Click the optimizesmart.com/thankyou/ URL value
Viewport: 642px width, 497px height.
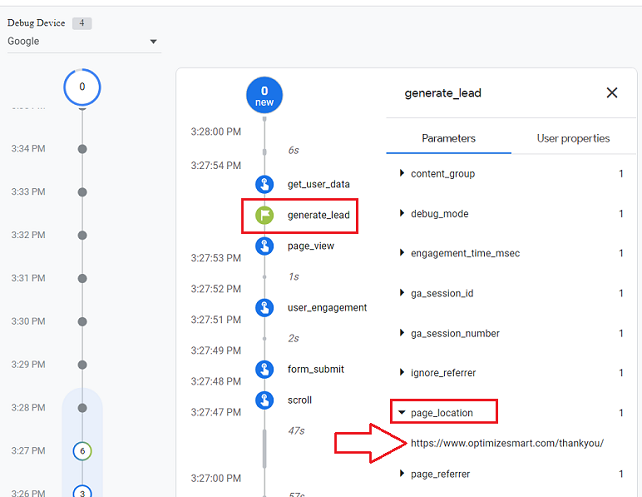tap(507, 443)
